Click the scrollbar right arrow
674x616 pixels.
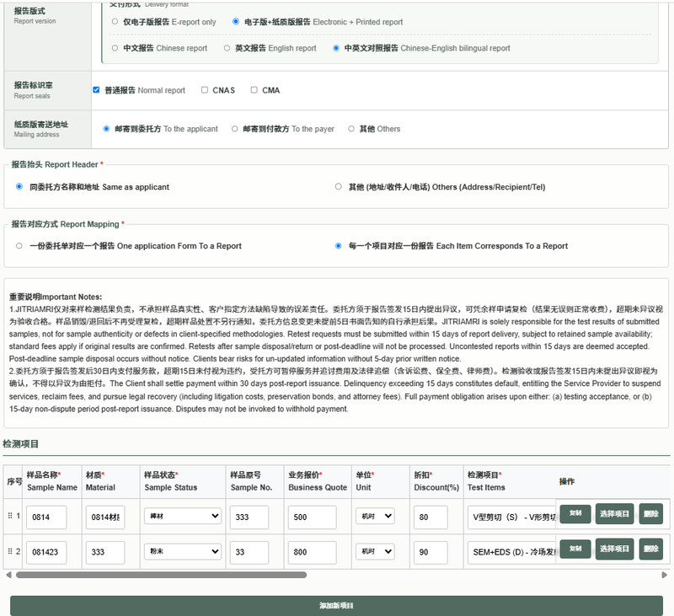(664, 575)
